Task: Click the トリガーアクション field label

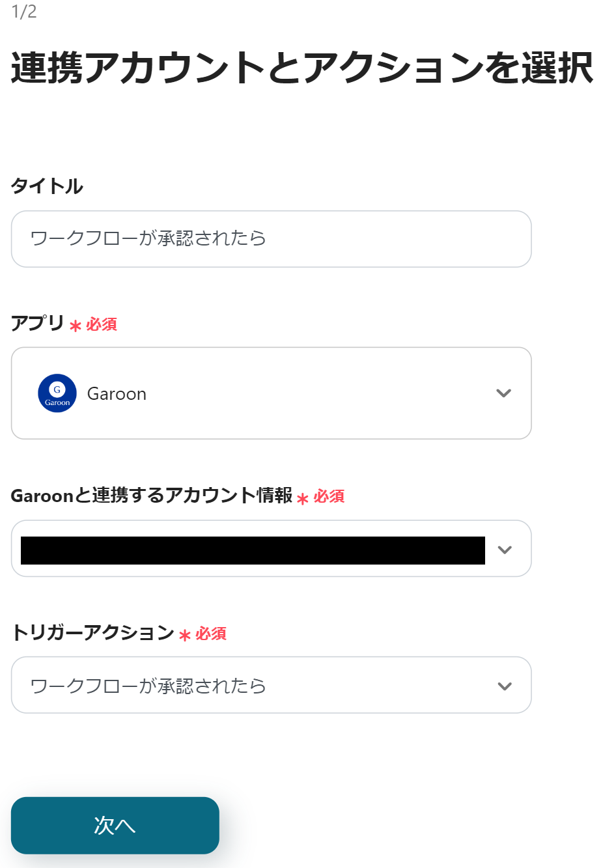Action: click(92, 632)
